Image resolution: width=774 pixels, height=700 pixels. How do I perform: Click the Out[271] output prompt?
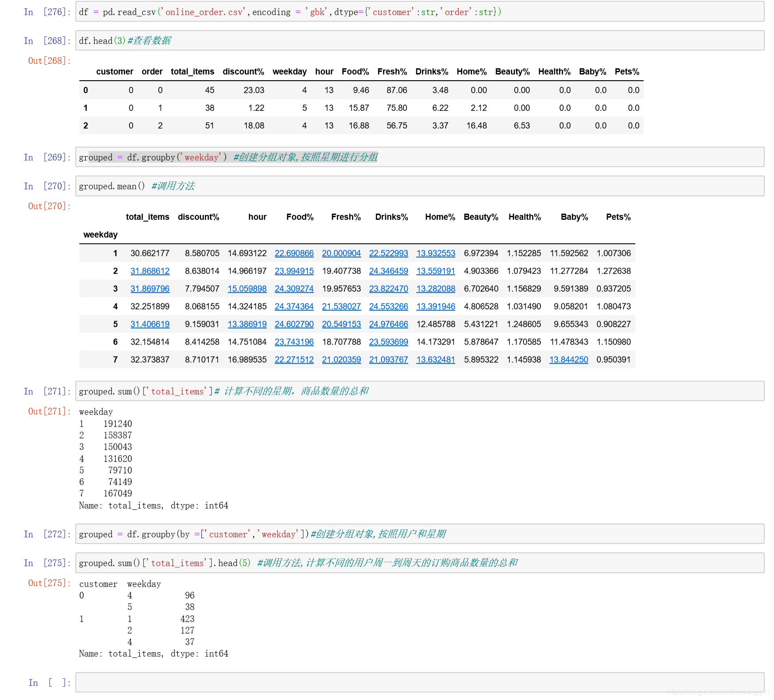(x=50, y=411)
